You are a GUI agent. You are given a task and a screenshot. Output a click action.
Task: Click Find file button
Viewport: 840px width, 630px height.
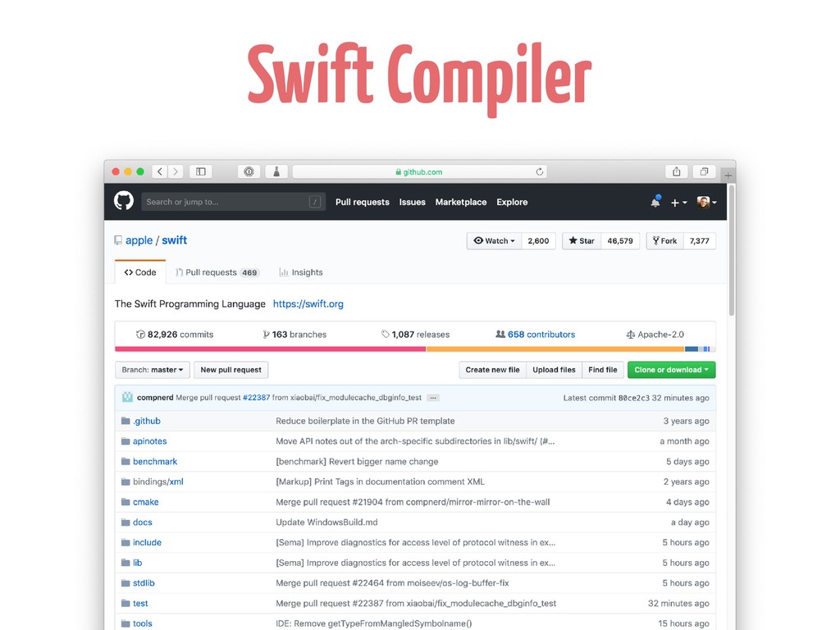pos(603,370)
